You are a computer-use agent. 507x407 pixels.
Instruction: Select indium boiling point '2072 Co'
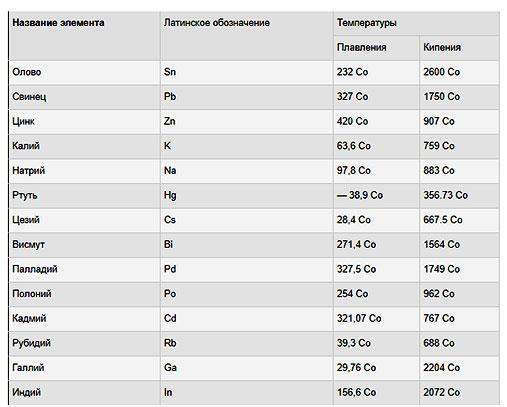(x=442, y=393)
